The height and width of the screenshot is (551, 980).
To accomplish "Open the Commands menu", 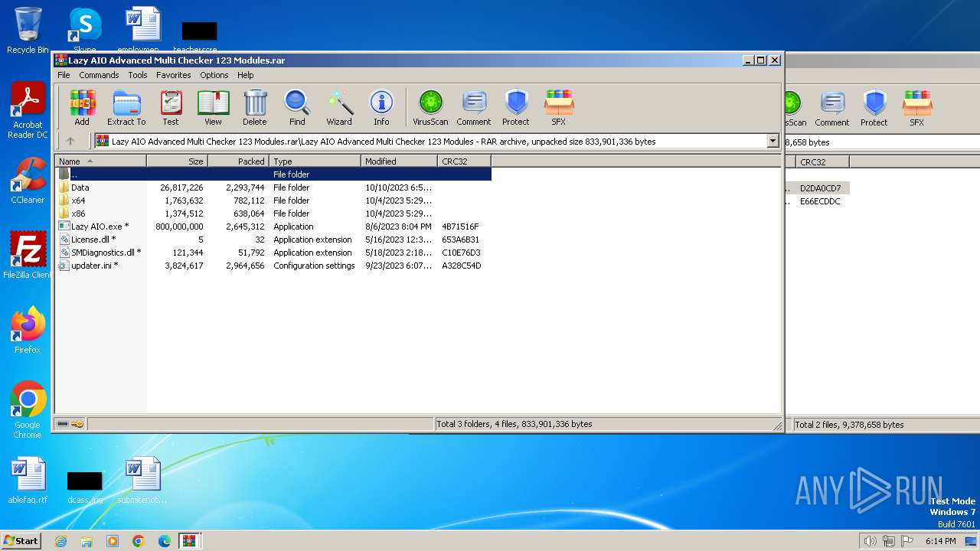I will (99, 75).
